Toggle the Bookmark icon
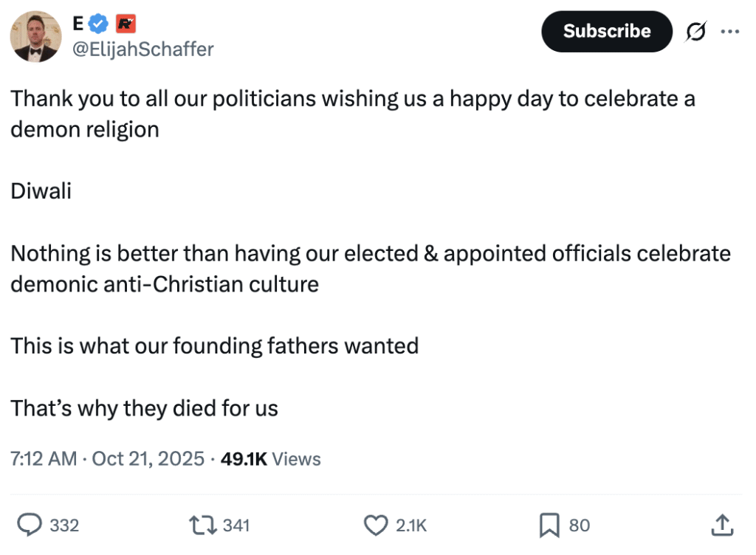Image resolution: width=756 pixels, height=555 pixels. click(x=549, y=525)
